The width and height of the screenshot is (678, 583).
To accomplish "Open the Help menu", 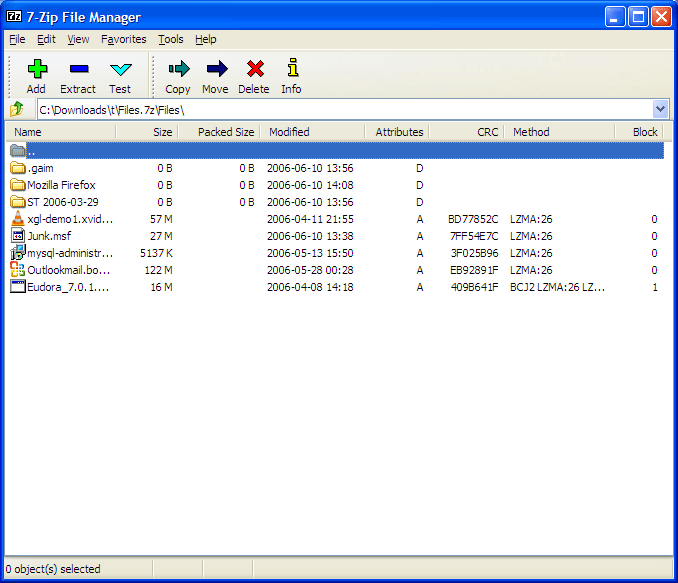I will [x=205, y=39].
